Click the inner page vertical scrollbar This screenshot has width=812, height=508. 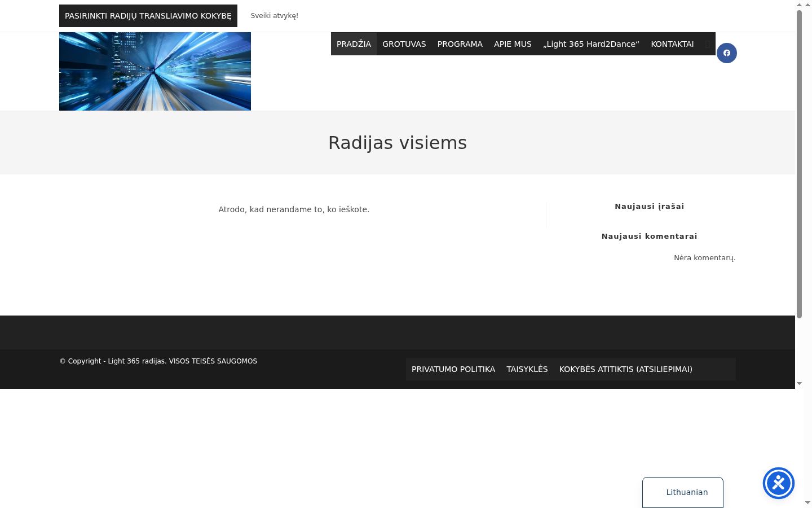point(799,164)
